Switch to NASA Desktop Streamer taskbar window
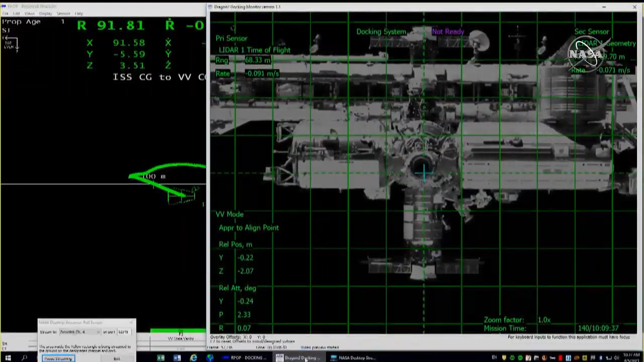This screenshot has height=362, width=644. pos(353,358)
